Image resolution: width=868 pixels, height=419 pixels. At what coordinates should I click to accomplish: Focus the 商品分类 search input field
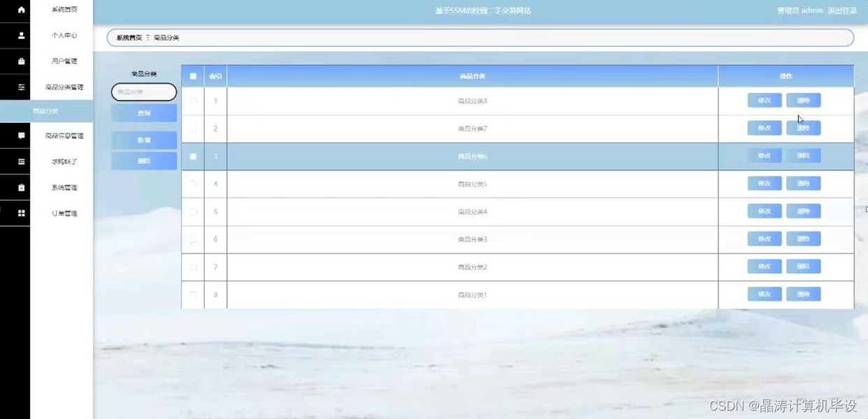144,91
